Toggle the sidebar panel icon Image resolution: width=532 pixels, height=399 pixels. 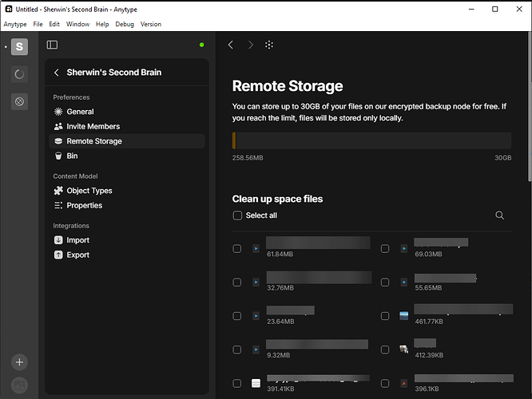[x=52, y=45]
